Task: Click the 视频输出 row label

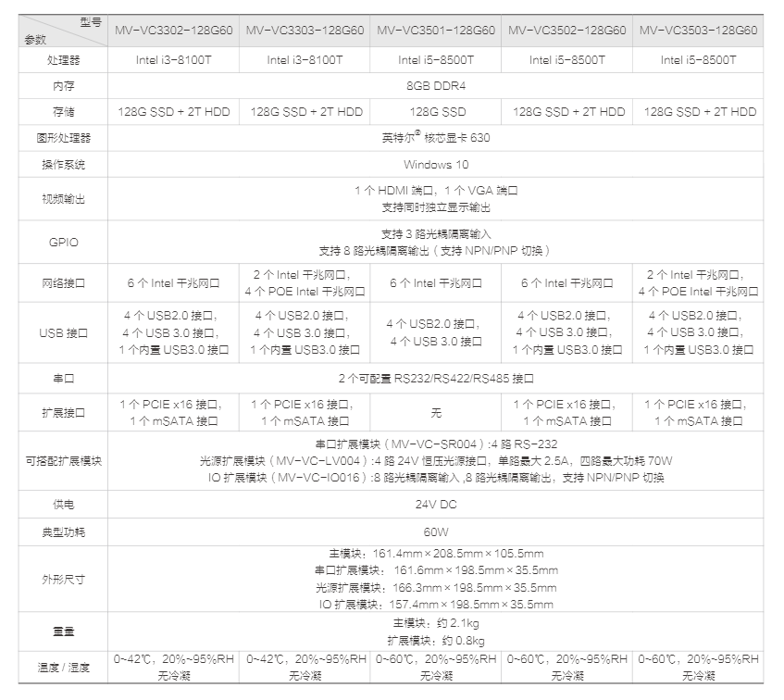Action: [60, 198]
